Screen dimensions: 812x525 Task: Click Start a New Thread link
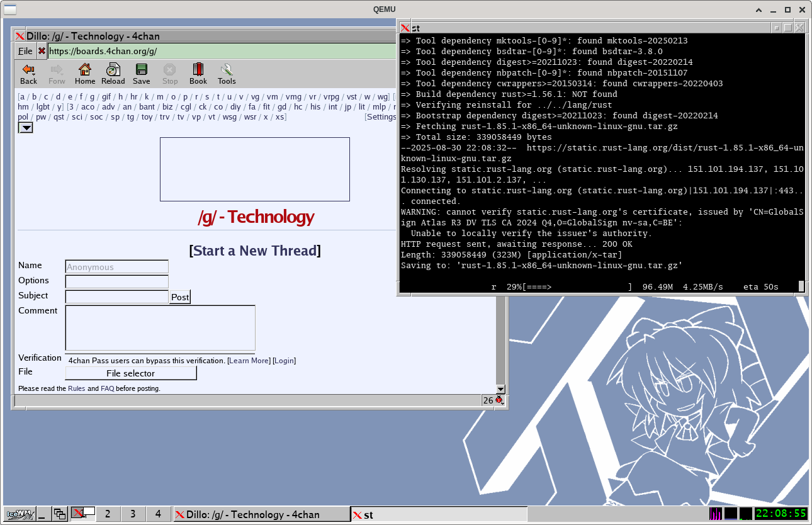click(x=255, y=251)
